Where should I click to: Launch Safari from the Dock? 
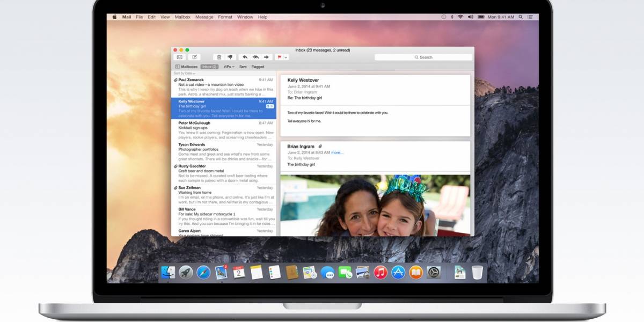point(203,272)
